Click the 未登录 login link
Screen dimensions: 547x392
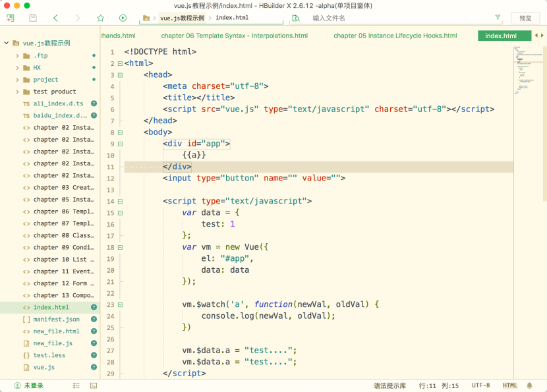click(34, 385)
